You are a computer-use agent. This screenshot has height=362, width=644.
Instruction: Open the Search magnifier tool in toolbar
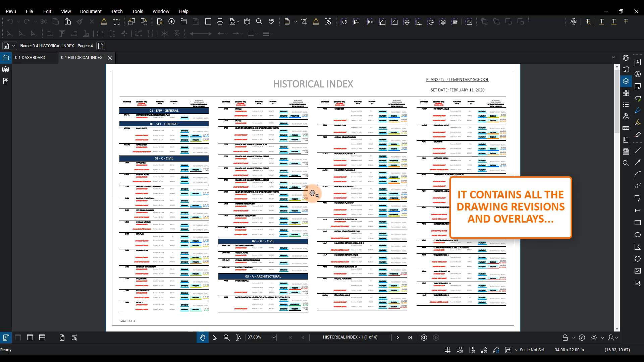(259, 22)
